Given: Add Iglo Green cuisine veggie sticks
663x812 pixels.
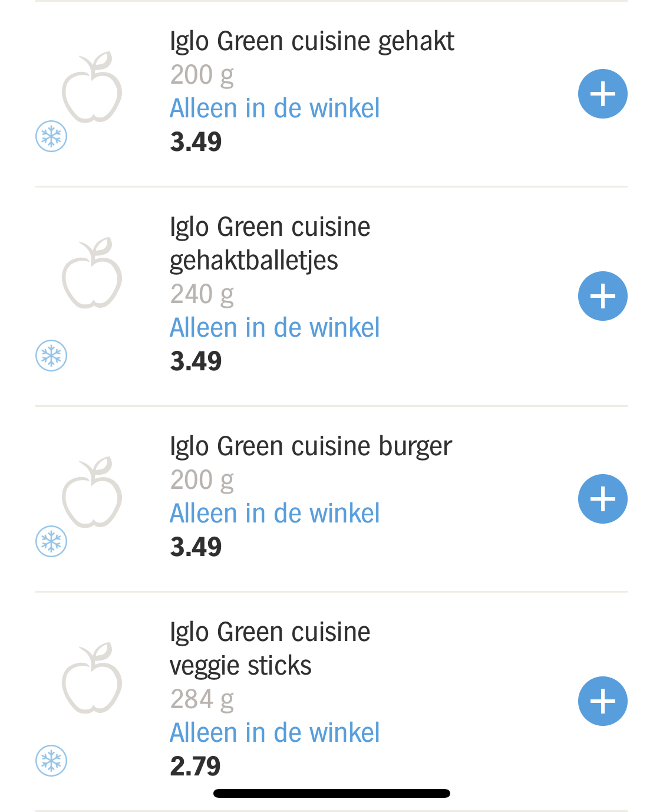Looking at the screenshot, I should (602, 701).
